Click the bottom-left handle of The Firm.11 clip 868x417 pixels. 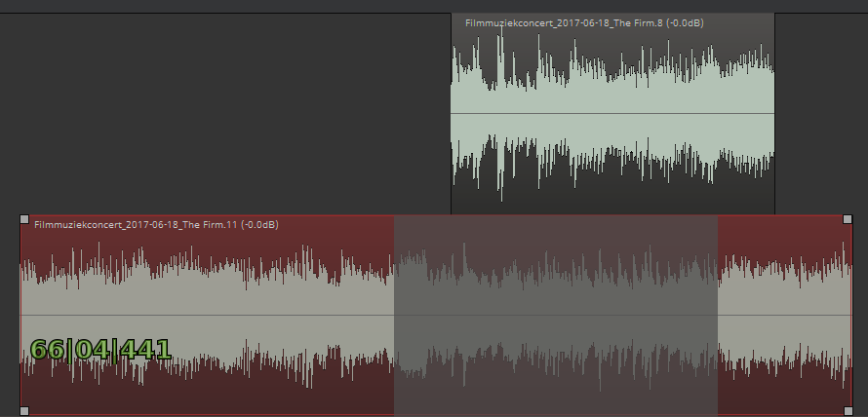[x=24, y=410]
